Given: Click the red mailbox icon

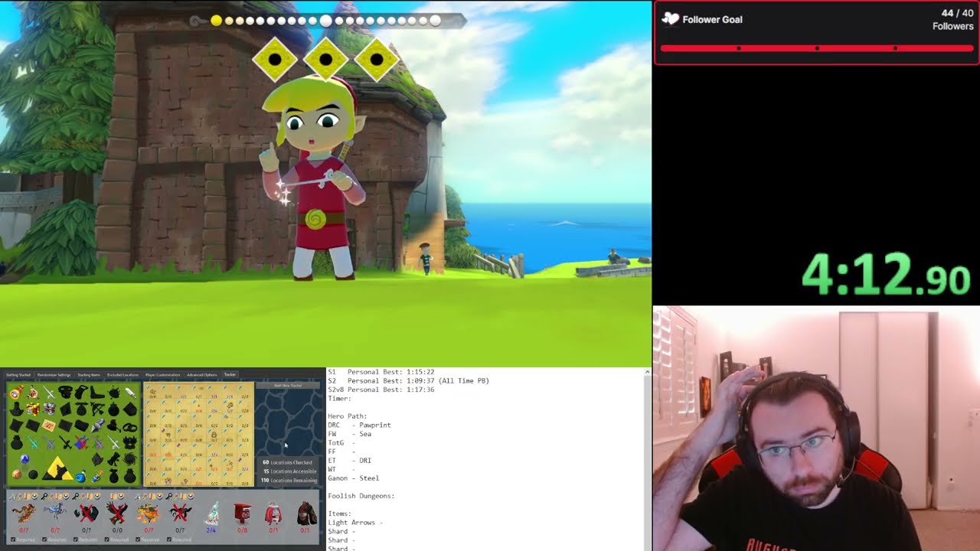Looking at the screenshot, I should (x=242, y=513).
